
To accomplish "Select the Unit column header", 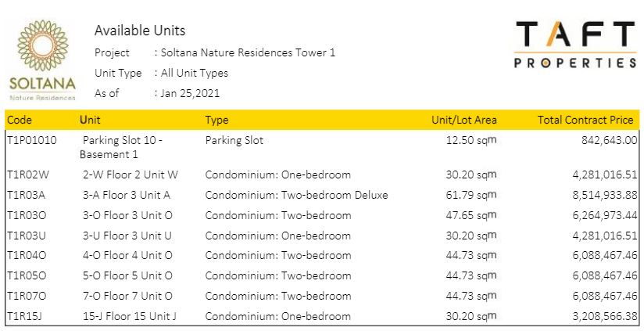I will coord(90,121).
